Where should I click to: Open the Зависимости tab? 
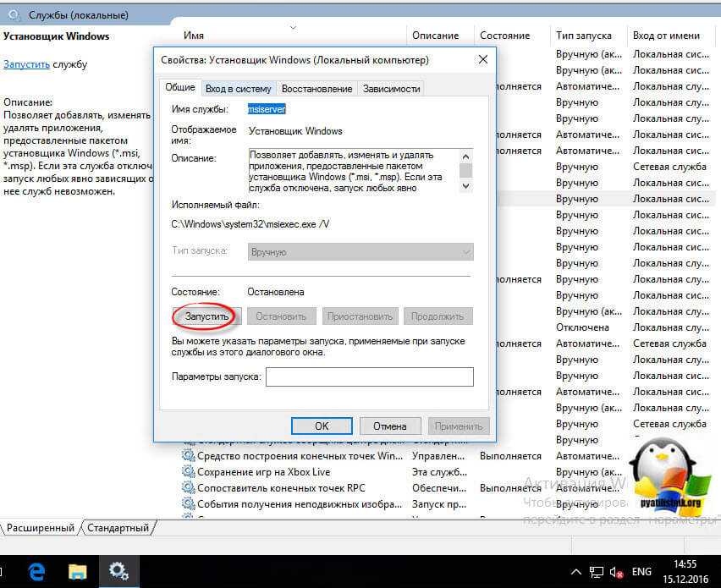click(391, 89)
